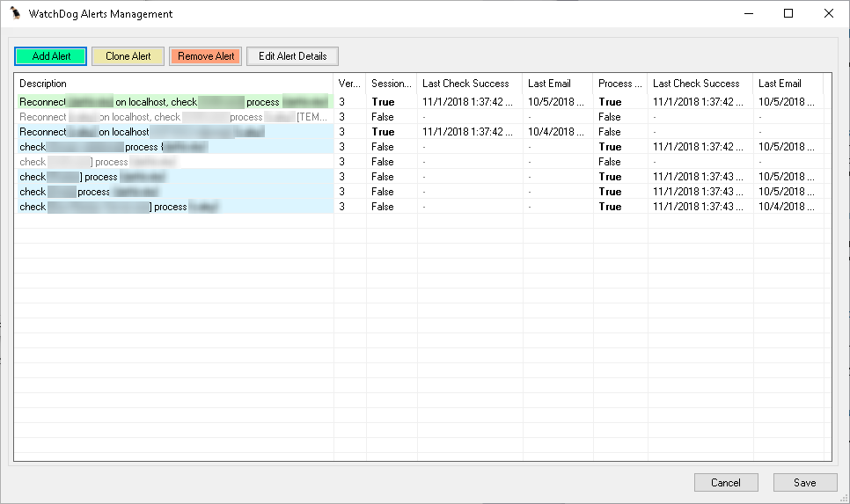
Task: Click the WatchDog app icon in title bar
Action: point(15,13)
